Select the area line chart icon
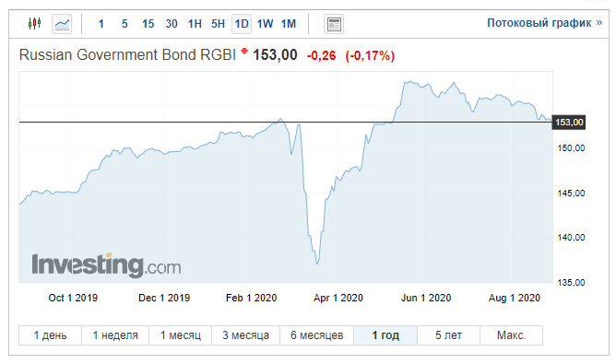 62,24
